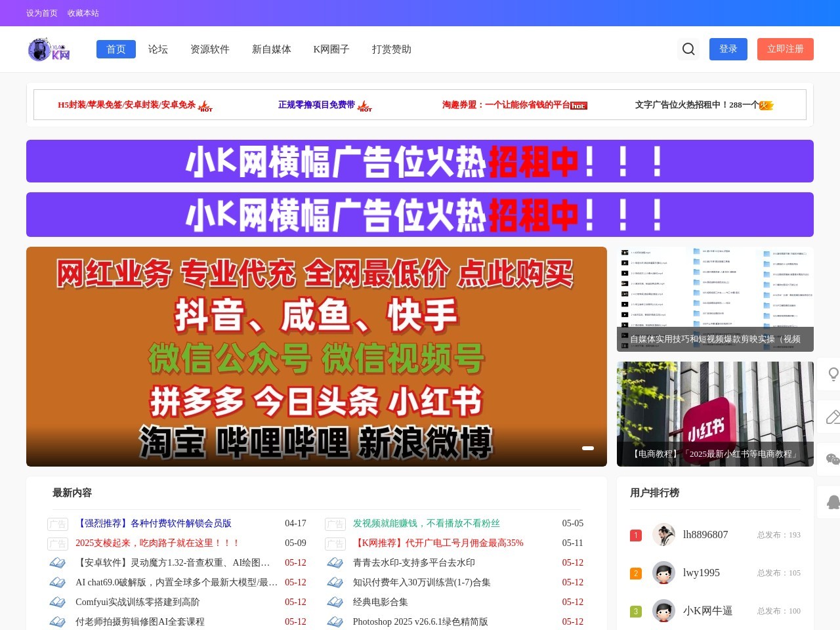
Task: Open 发视频就能赚钱，不看播放不看粉丝 post
Action: tap(427, 524)
